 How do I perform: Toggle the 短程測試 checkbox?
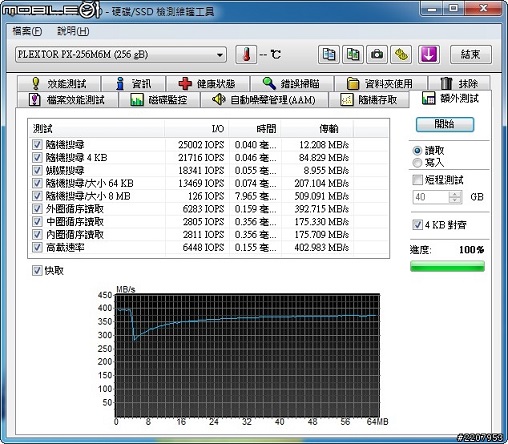417,180
